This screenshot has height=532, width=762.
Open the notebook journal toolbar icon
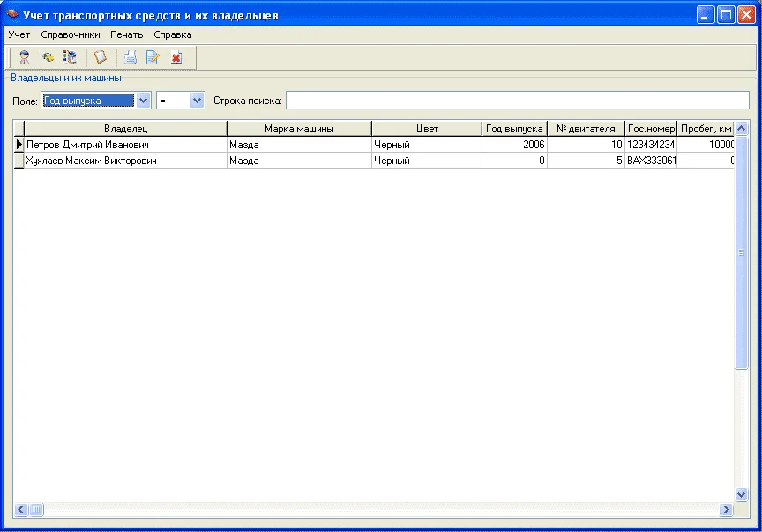(101, 57)
